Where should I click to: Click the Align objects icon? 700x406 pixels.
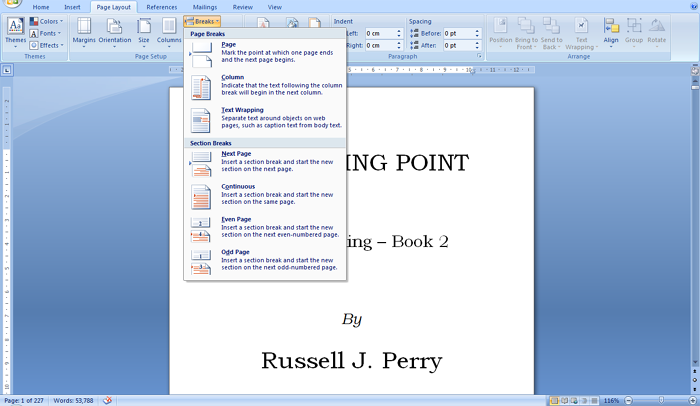pyautogui.click(x=611, y=31)
